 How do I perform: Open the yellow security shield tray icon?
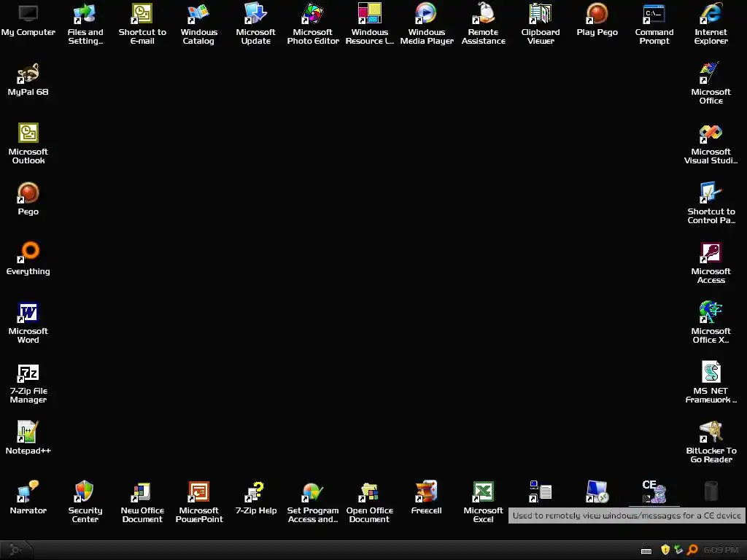(665, 550)
